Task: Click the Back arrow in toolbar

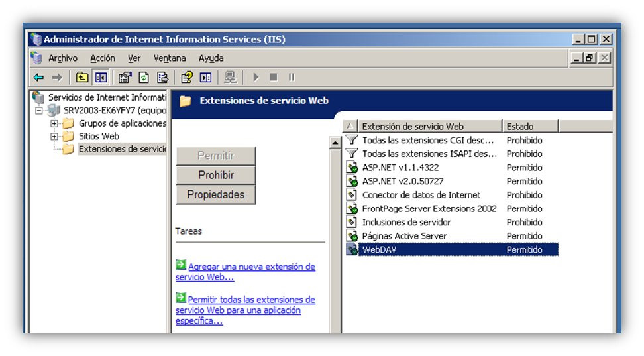Action: click(39, 78)
